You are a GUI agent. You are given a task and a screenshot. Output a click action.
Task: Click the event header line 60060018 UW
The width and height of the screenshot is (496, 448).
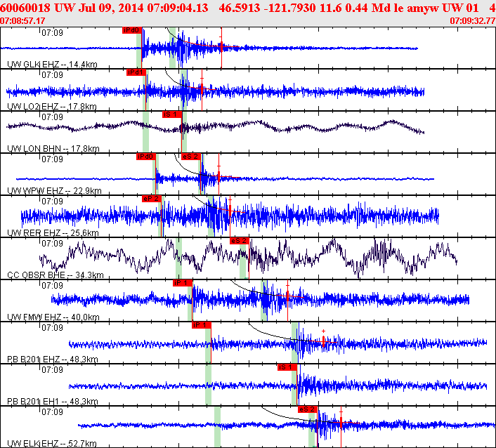[248, 8]
